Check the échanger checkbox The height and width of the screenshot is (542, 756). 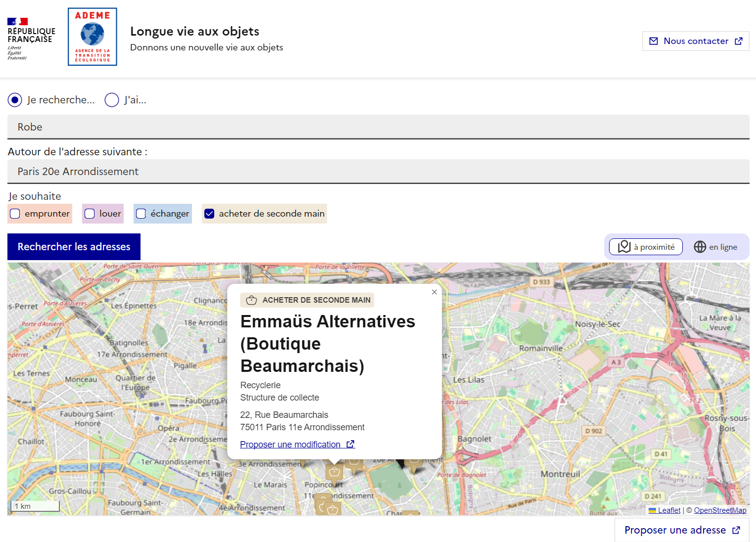[x=141, y=214]
